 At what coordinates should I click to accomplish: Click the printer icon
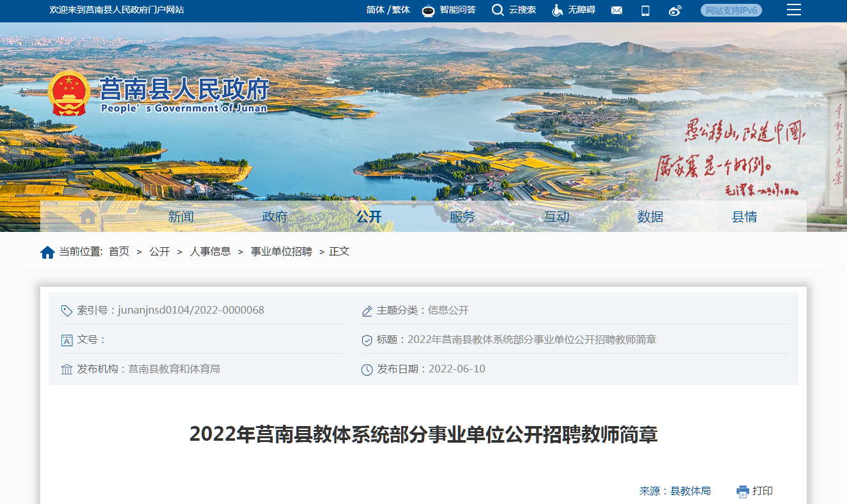click(x=742, y=491)
